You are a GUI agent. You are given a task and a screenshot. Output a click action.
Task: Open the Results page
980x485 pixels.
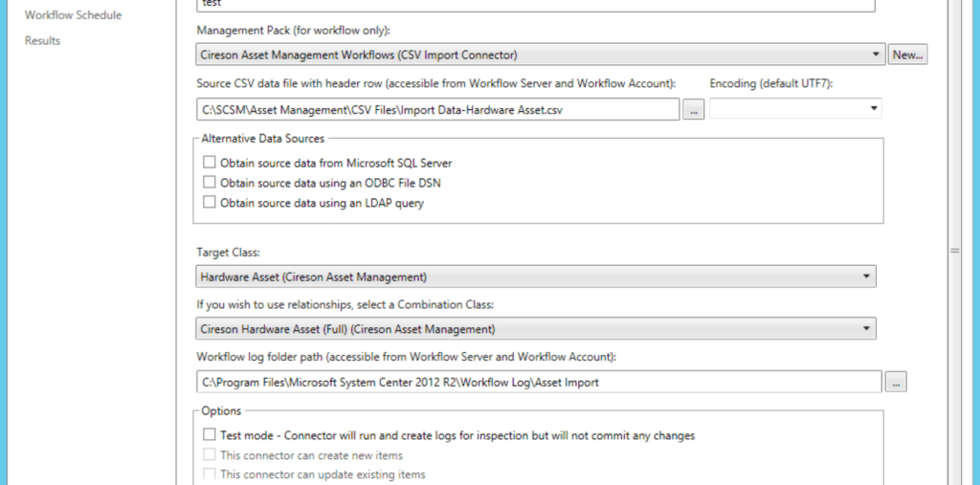[42, 40]
